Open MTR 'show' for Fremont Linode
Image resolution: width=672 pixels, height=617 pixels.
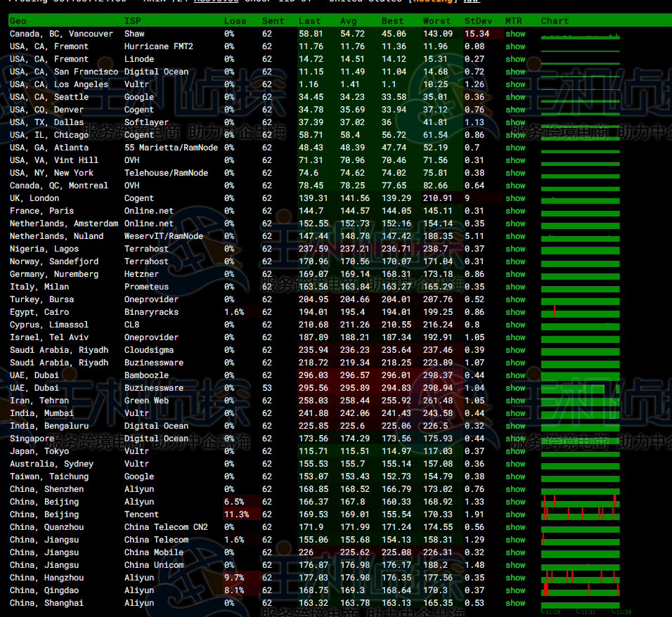pyautogui.click(x=515, y=59)
